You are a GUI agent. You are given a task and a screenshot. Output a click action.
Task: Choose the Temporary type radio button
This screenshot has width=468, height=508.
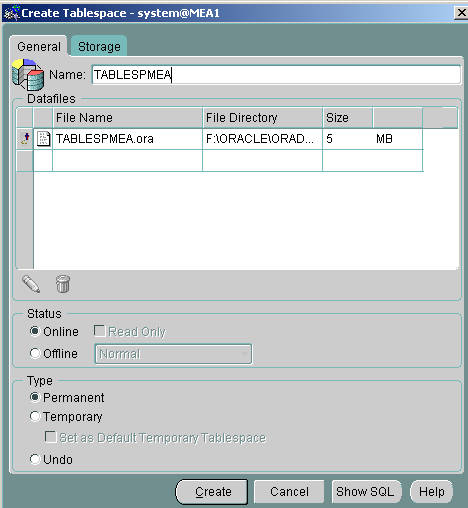point(35,416)
